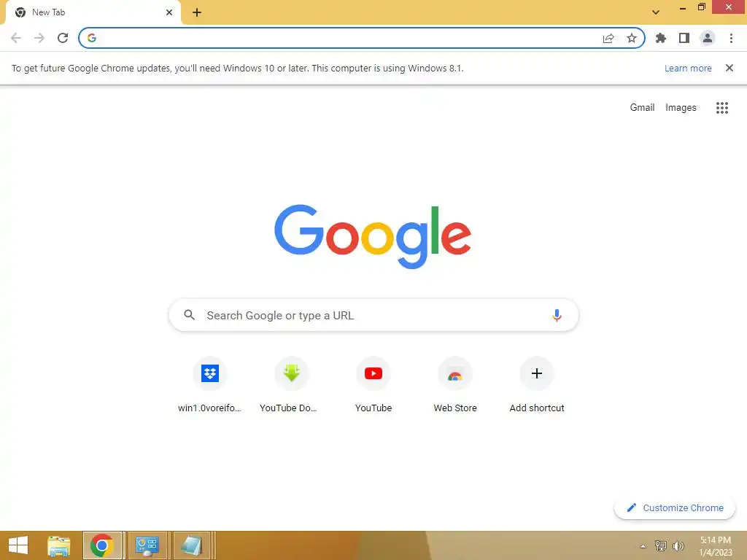Reload the page with the refresh icon
The height and width of the screenshot is (560, 747).
pyautogui.click(x=63, y=38)
